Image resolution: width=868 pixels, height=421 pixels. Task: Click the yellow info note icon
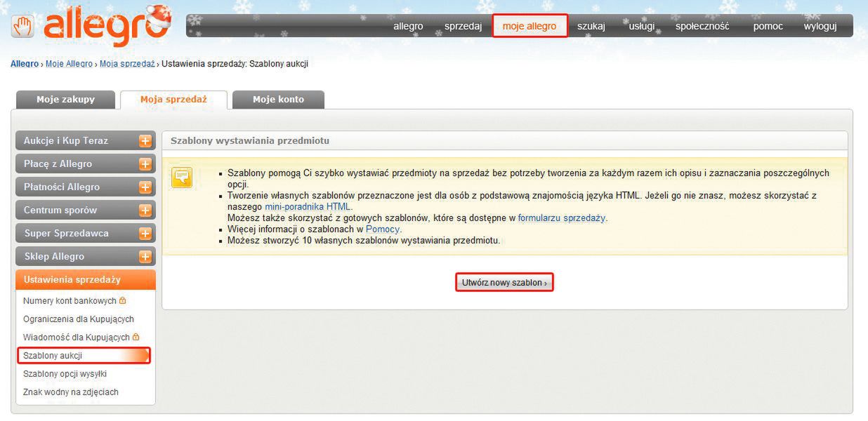tap(182, 178)
